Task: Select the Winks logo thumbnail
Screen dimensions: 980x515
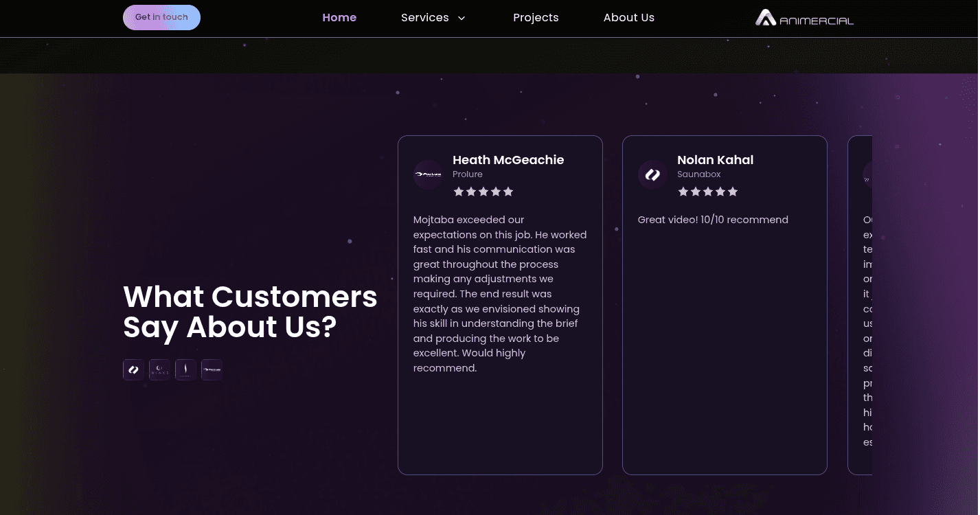Action: 159,369
